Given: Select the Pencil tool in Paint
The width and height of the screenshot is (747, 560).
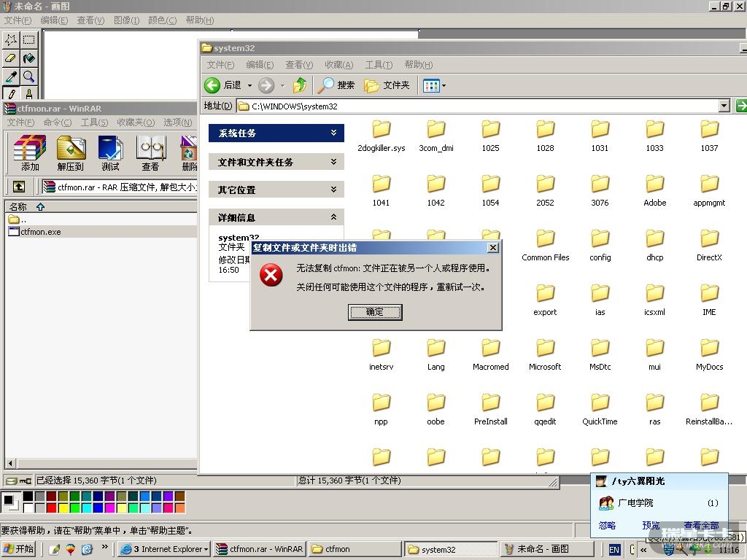Looking at the screenshot, I should pos(10,93).
